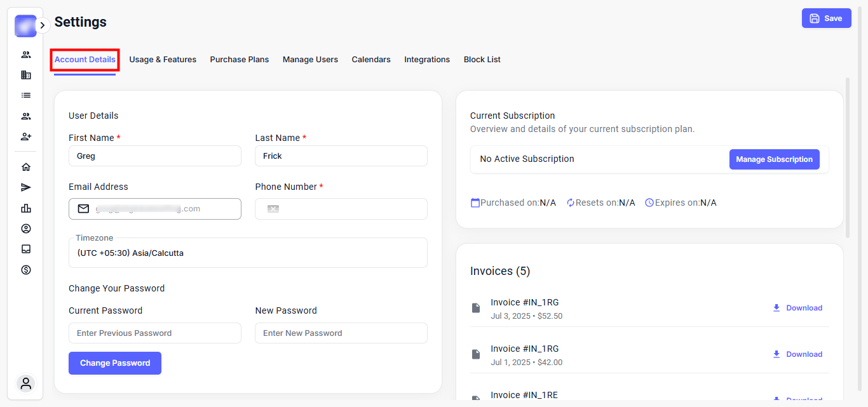Open the building icon in the sidebar

pyautogui.click(x=26, y=75)
